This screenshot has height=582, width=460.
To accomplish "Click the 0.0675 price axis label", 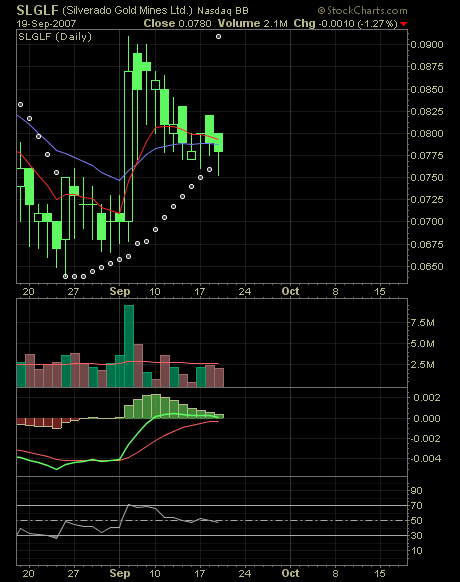I will point(427,244).
